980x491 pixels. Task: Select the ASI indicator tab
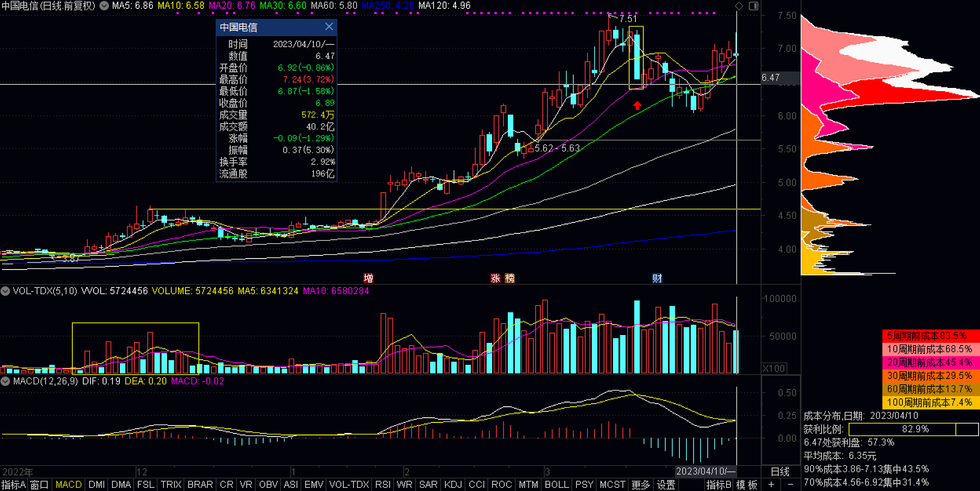(291, 485)
